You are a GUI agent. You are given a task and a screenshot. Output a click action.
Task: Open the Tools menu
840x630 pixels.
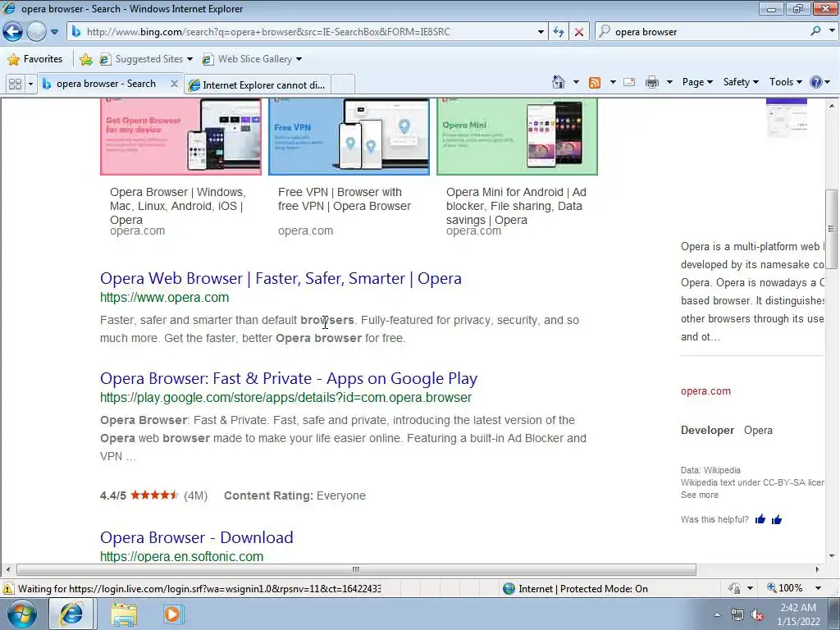click(x=785, y=82)
